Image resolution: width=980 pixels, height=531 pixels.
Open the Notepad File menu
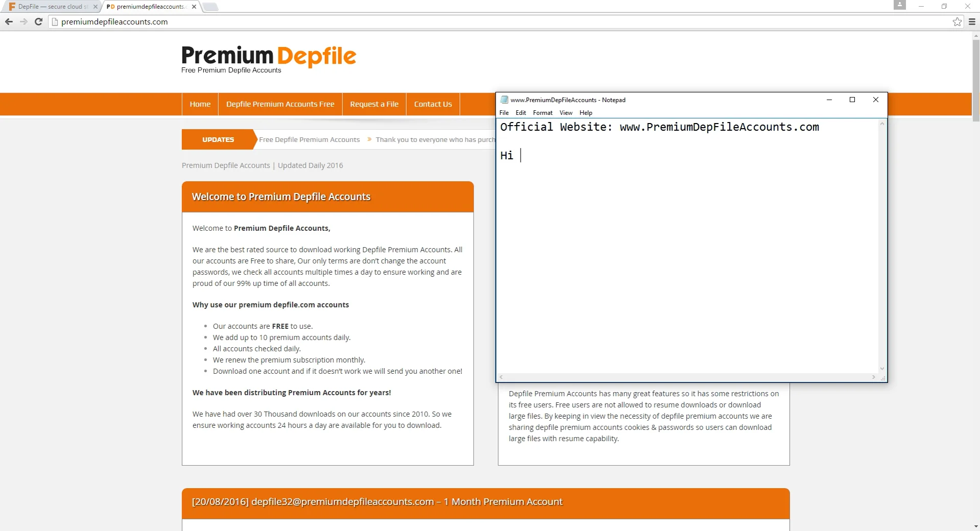click(x=504, y=113)
